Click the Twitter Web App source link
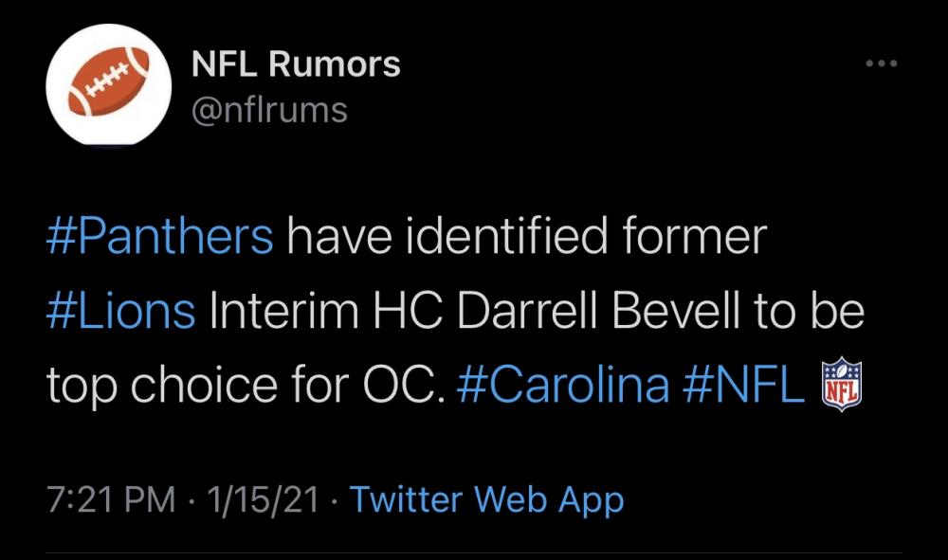The image size is (948, 560). [x=487, y=498]
